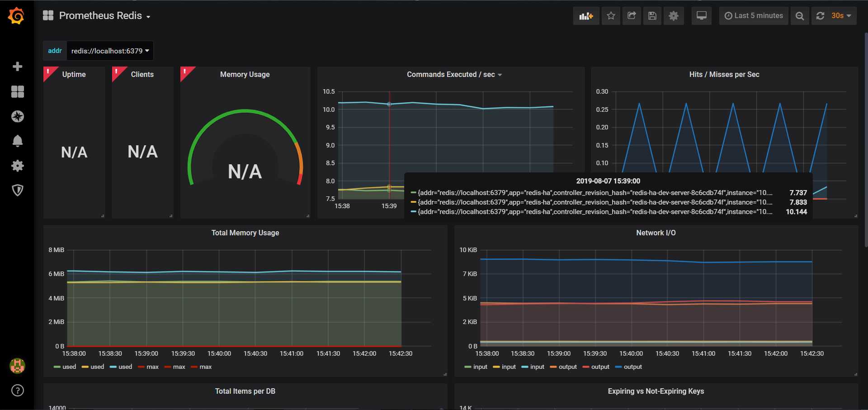Click the refresh dashboard icon

pos(820,16)
